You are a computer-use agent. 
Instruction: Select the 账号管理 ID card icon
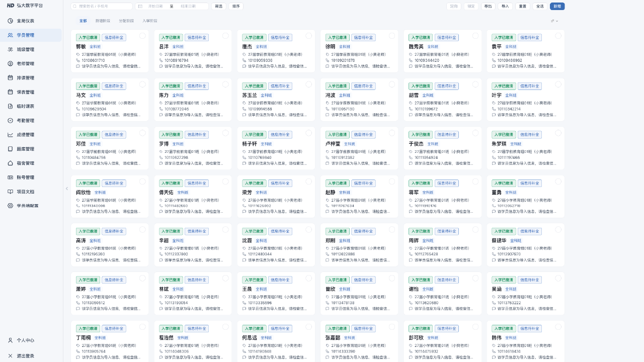coord(10,177)
